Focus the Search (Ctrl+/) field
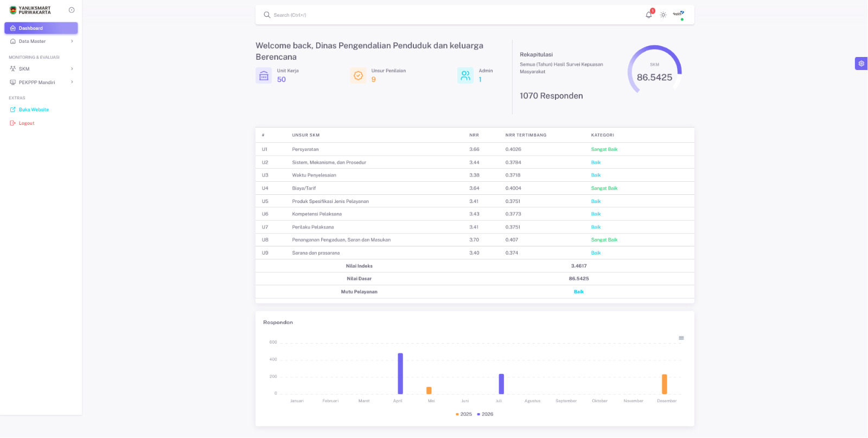Viewport: 868px width, 438px height. pos(450,15)
